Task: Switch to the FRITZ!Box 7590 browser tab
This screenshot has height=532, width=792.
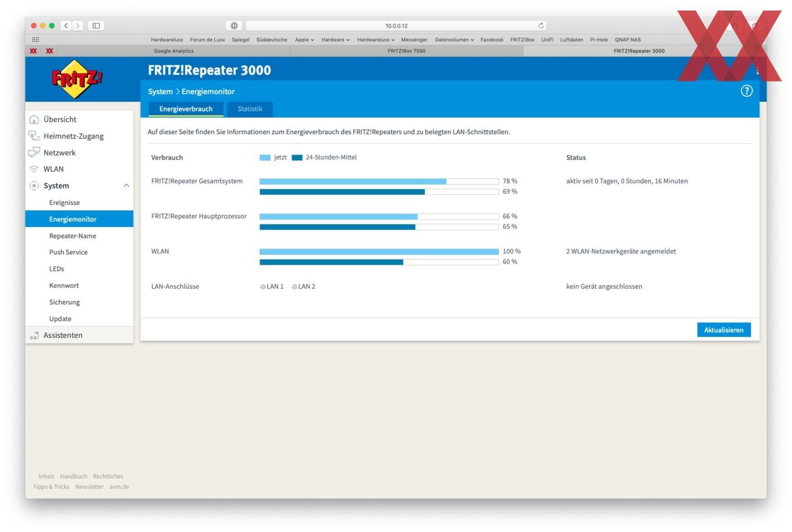Action: tap(406, 51)
